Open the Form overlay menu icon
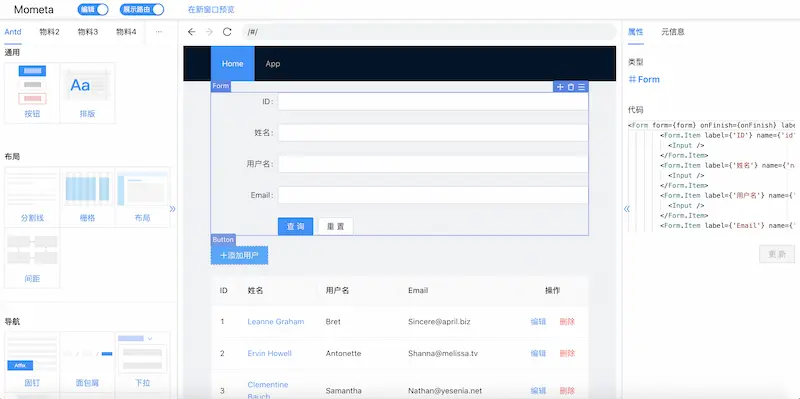Viewport: 800px width, 399px height. tap(582, 87)
